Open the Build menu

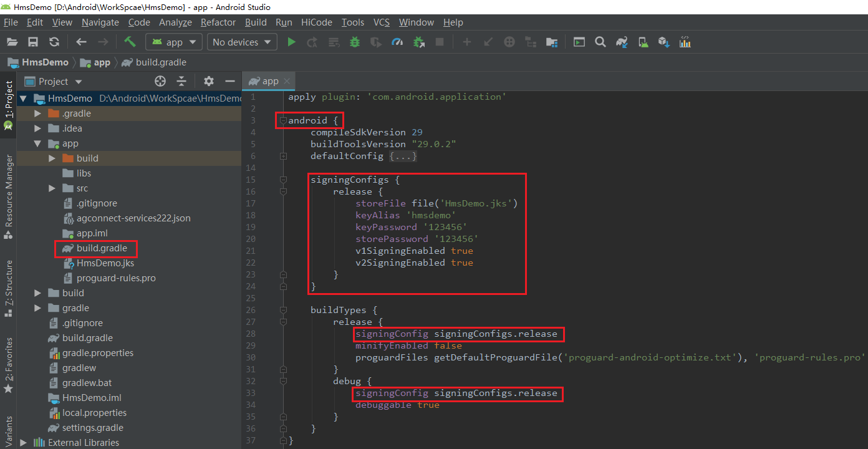tap(256, 22)
